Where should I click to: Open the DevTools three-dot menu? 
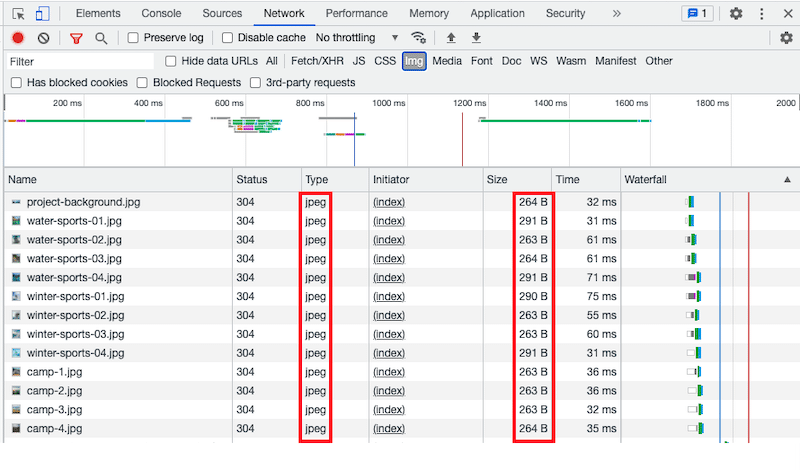click(x=762, y=14)
